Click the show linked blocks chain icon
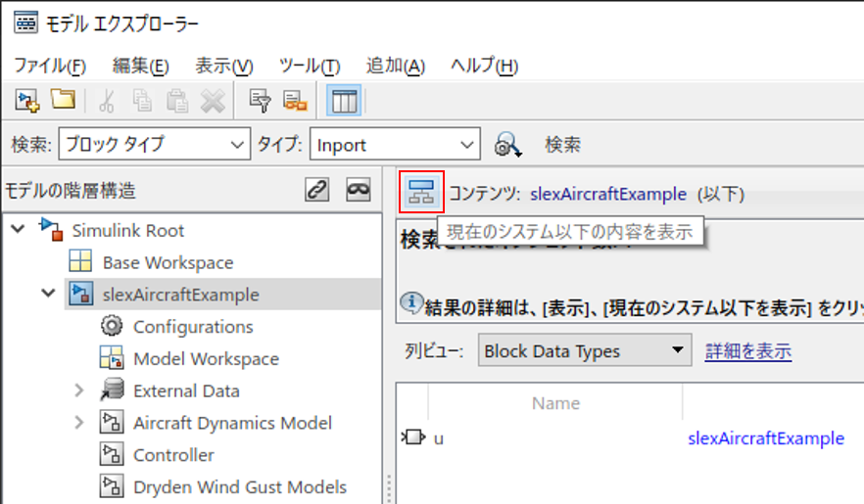The image size is (864, 504). [316, 190]
